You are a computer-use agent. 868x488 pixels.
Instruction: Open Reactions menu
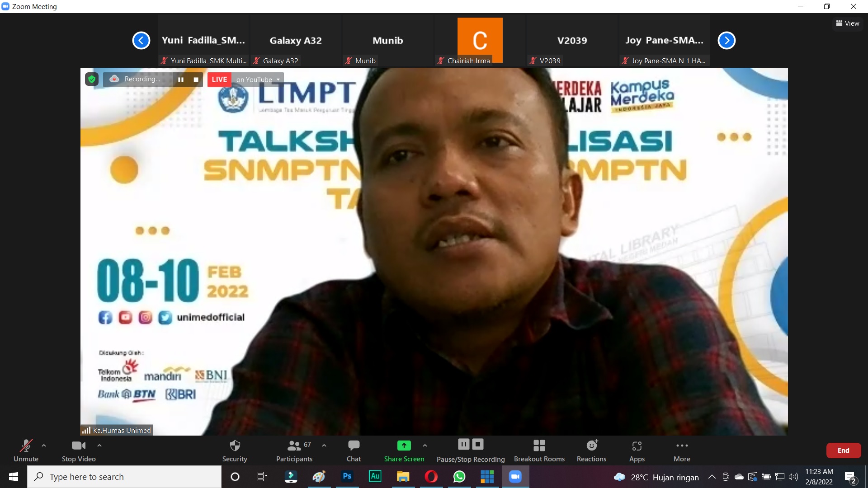tap(591, 450)
